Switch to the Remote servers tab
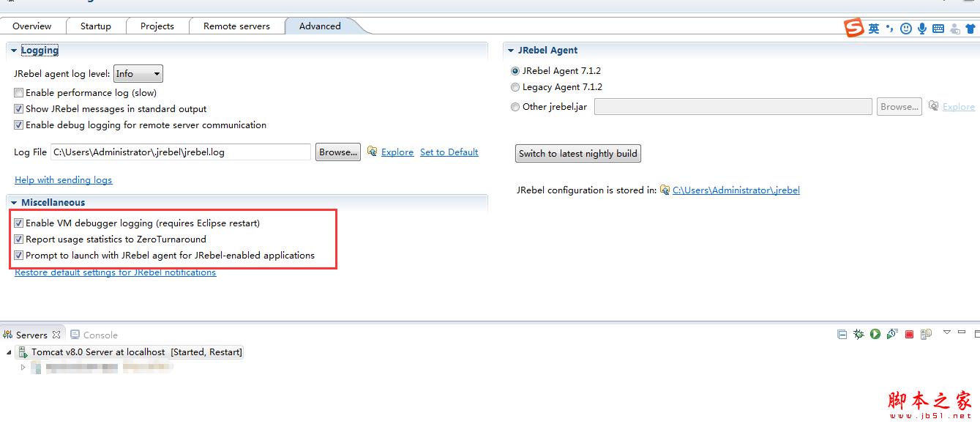The image size is (980, 424). [x=236, y=26]
